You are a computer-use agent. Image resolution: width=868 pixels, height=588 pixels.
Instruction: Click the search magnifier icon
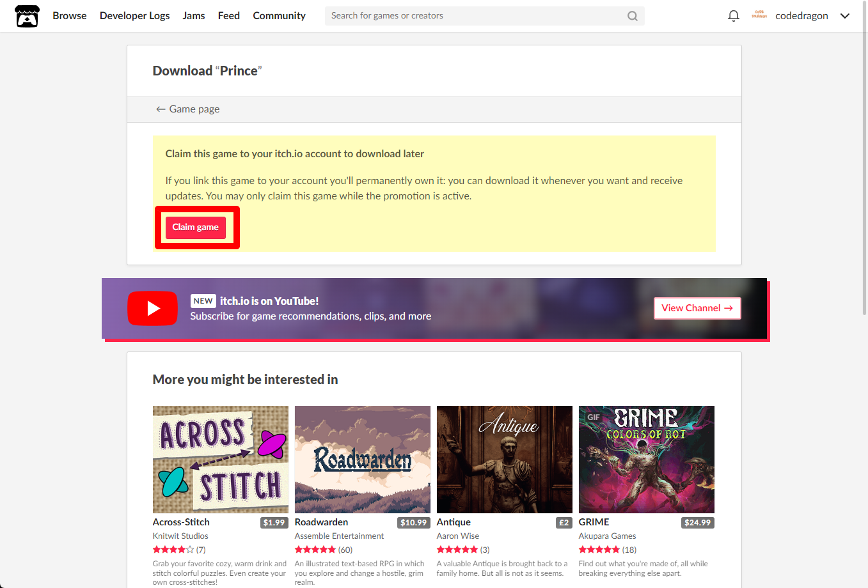(633, 16)
